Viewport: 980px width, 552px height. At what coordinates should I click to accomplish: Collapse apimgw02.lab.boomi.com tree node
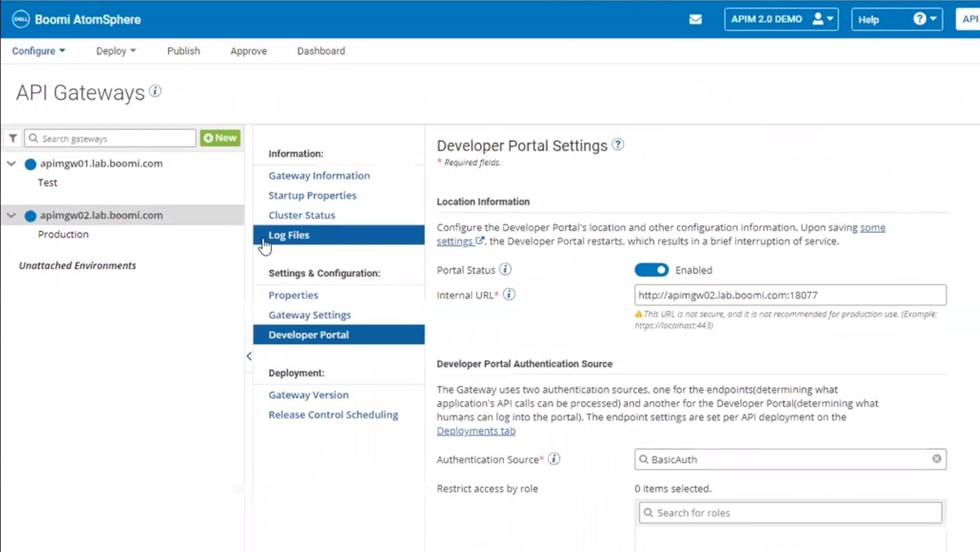11,216
